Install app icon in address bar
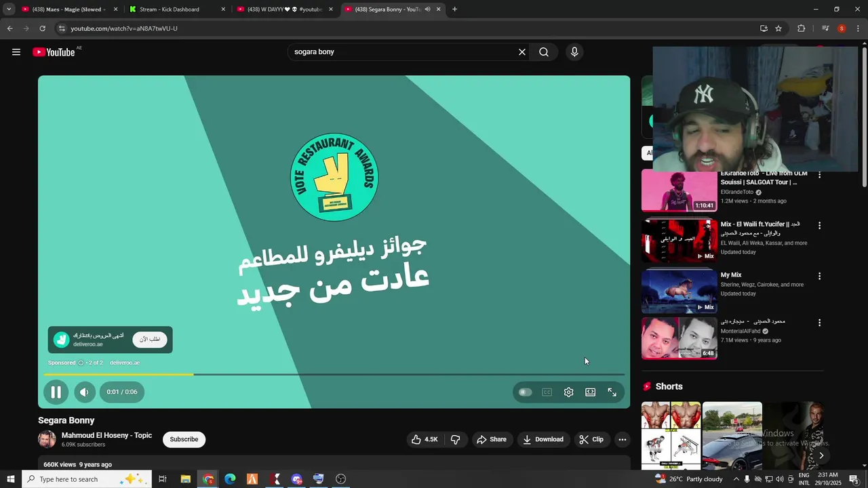 point(764,28)
